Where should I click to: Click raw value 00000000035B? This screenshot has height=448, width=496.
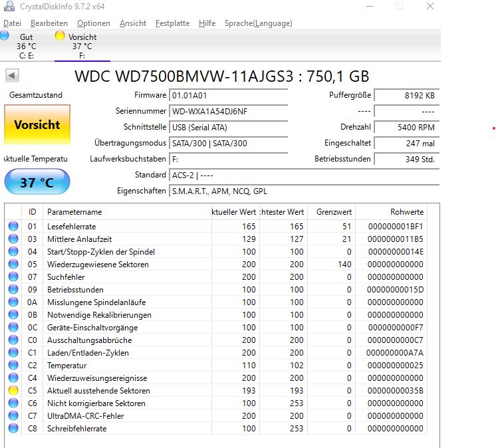396,391
